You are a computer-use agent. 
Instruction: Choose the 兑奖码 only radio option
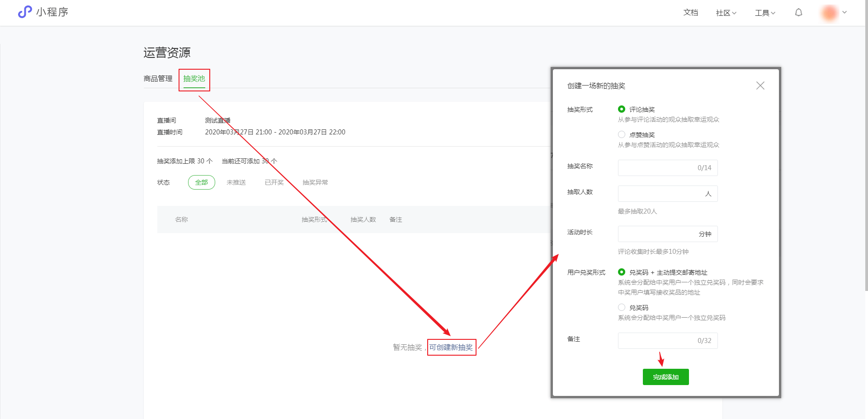click(x=622, y=307)
